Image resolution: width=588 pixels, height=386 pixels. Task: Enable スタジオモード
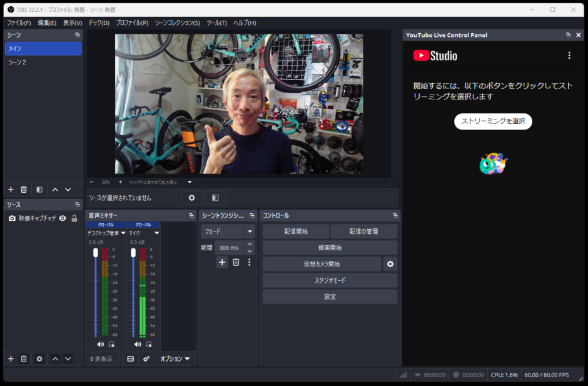click(330, 280)
